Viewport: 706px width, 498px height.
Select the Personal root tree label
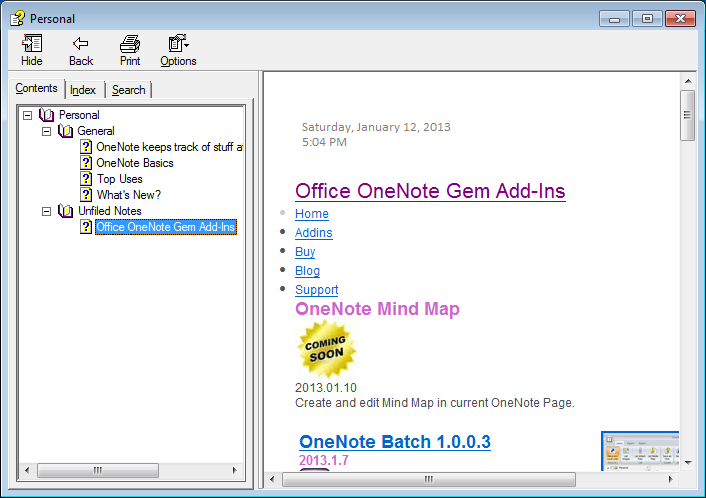point(79,115)
